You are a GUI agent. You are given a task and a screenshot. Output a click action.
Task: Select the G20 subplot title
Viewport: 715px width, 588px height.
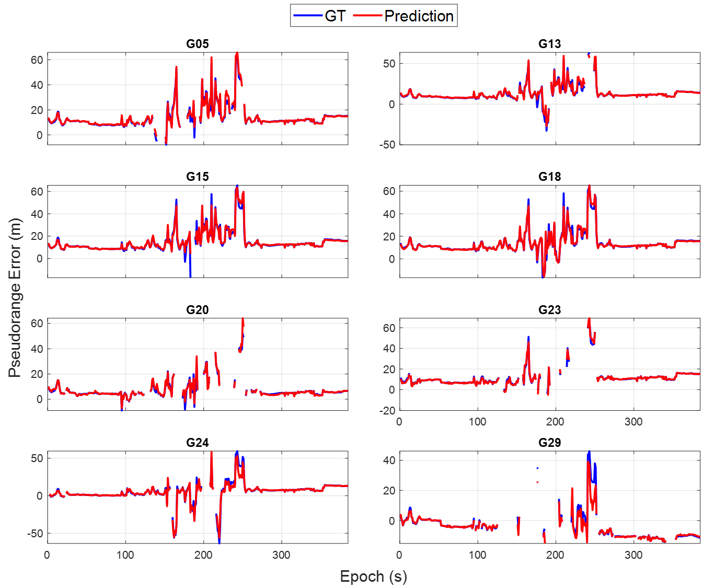(x=198, y=310)
